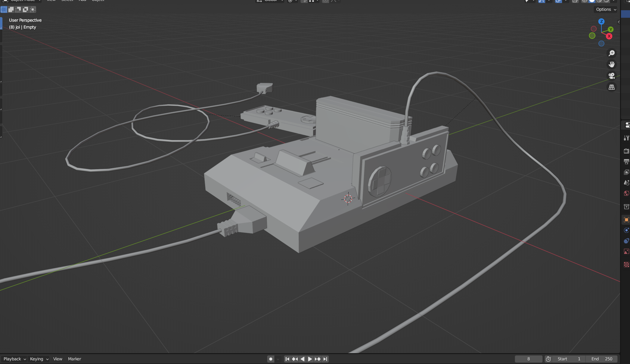Open the Render properties tab
This screenshot has height=364, width=630.
pos(626,151)
